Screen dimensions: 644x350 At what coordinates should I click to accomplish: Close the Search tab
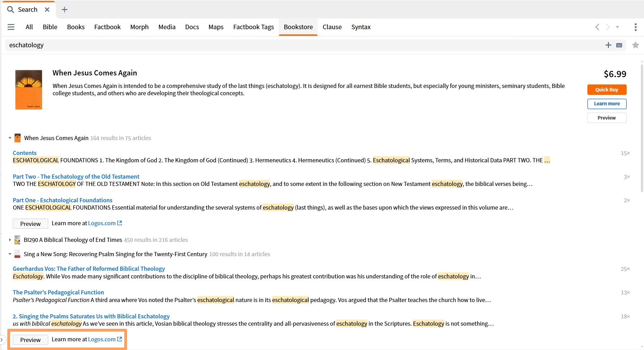point(47,10)
